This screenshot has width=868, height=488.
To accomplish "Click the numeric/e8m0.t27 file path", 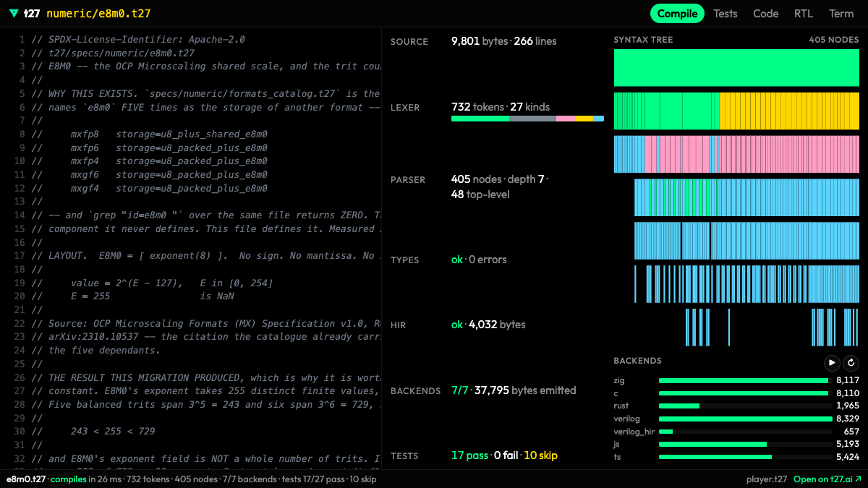I will coord(99,14).
